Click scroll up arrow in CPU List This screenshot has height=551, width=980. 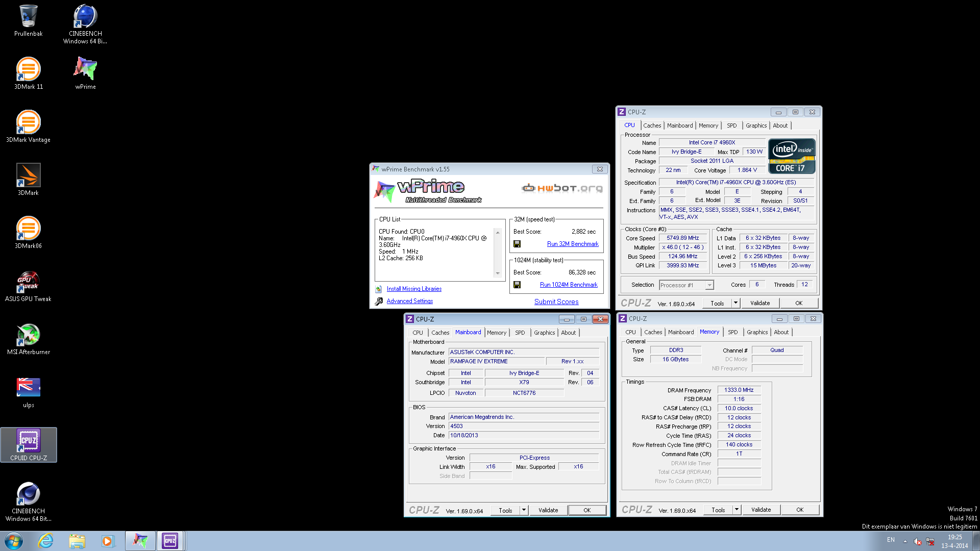(x=498, y=233)
